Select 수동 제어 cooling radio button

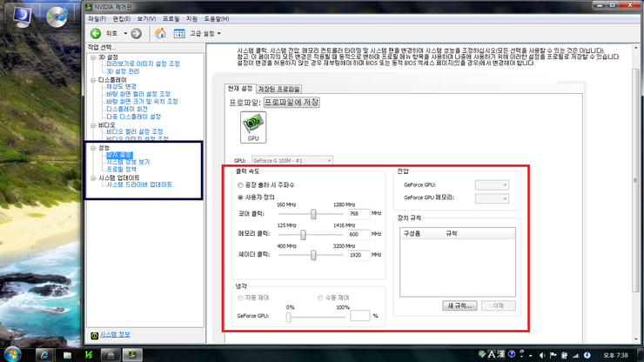pyautogui.click(x=320, y=298)
